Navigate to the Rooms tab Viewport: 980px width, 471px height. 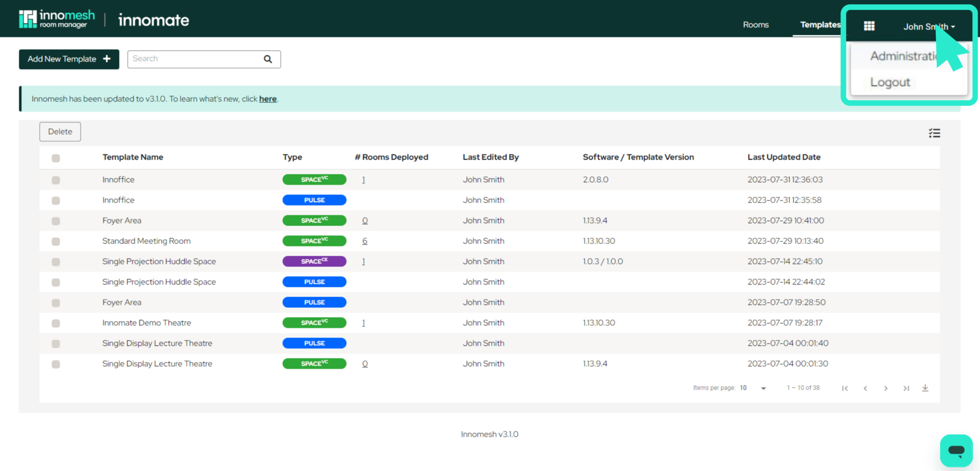click(756, 24)
